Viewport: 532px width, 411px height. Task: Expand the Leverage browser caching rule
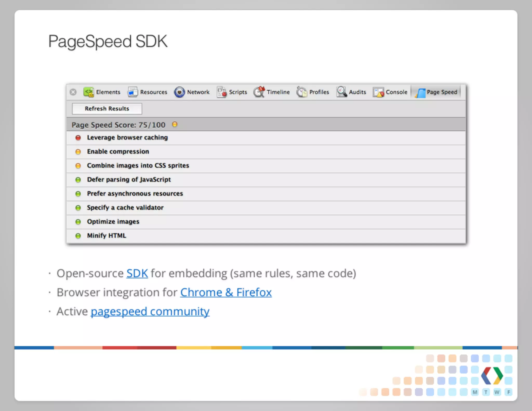(127, 137)
